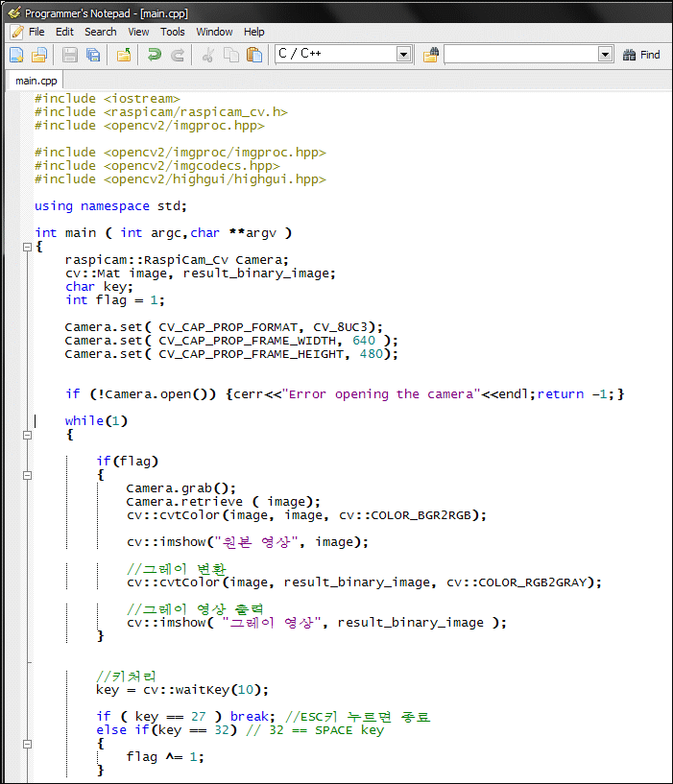Click the New file icon in toolbar
673x784 pixels.
pos(16,55)
